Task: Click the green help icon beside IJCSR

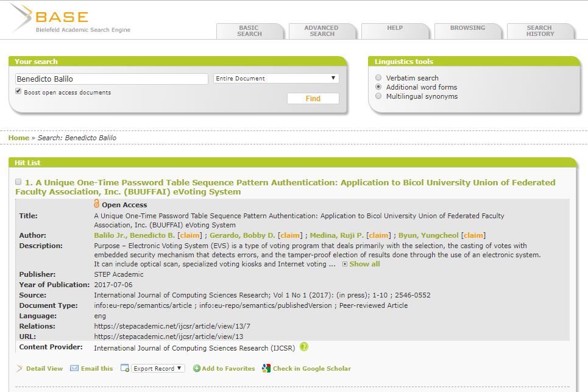Action: tap(304, 347)
